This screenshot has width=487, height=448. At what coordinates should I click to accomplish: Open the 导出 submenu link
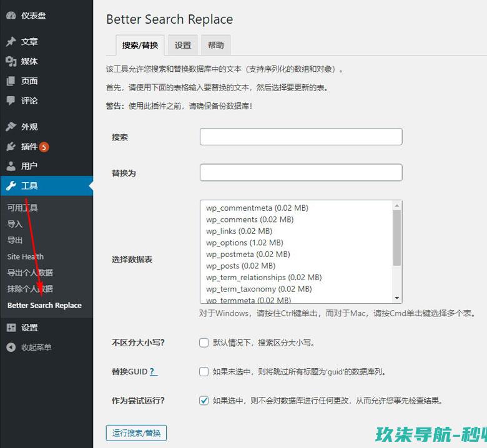(15, 240)
